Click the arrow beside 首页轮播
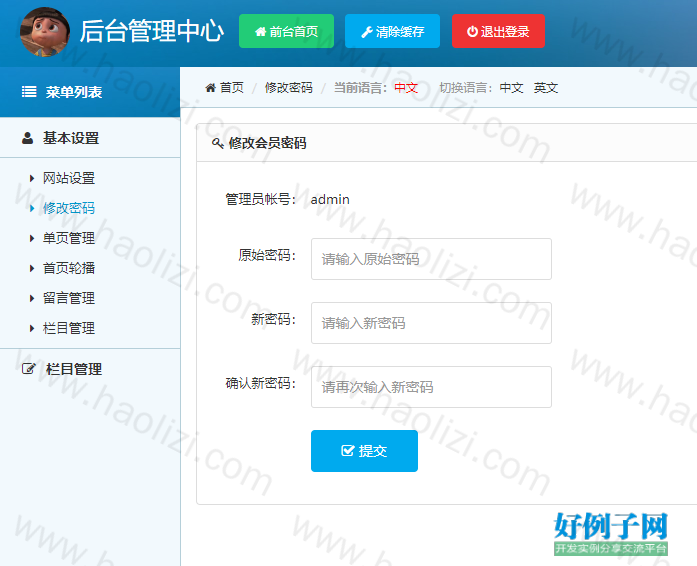 (32, 269)
